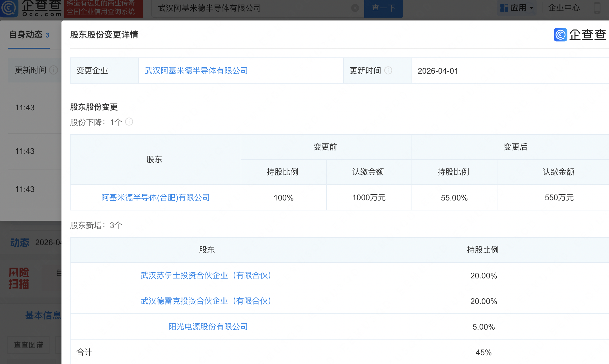Open 企业中心 menu item
Viewport: 609px width, 364px height.
(x=564, y=8)
